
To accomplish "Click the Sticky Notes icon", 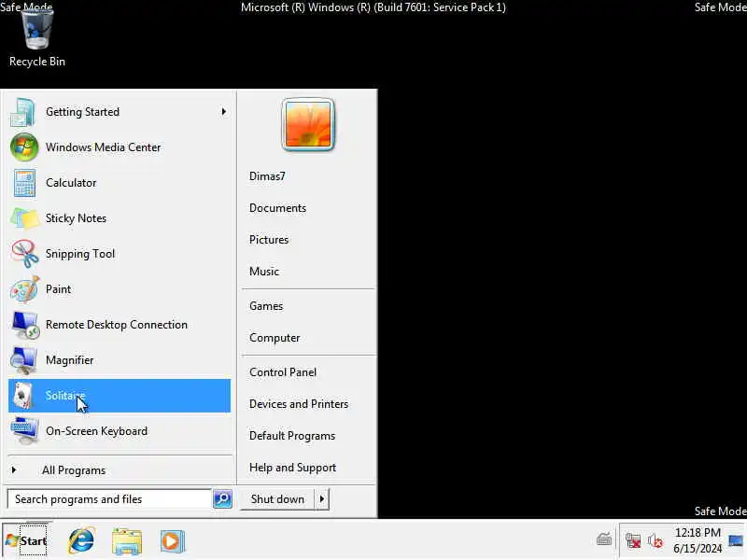I will 25,218.
